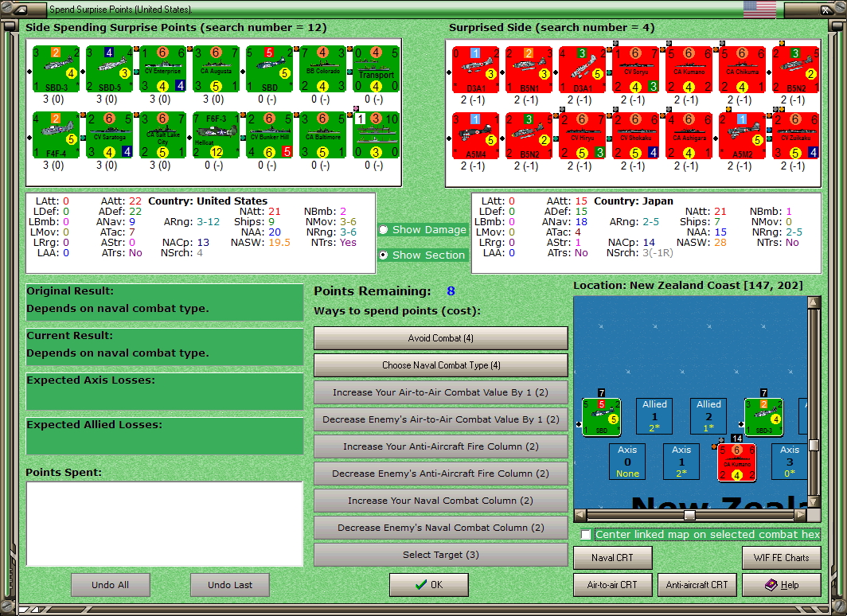This screenshot has height=616, width=847.
Task: Select the BB Colorado battleship counter
Action: click(x=323, y=69)
